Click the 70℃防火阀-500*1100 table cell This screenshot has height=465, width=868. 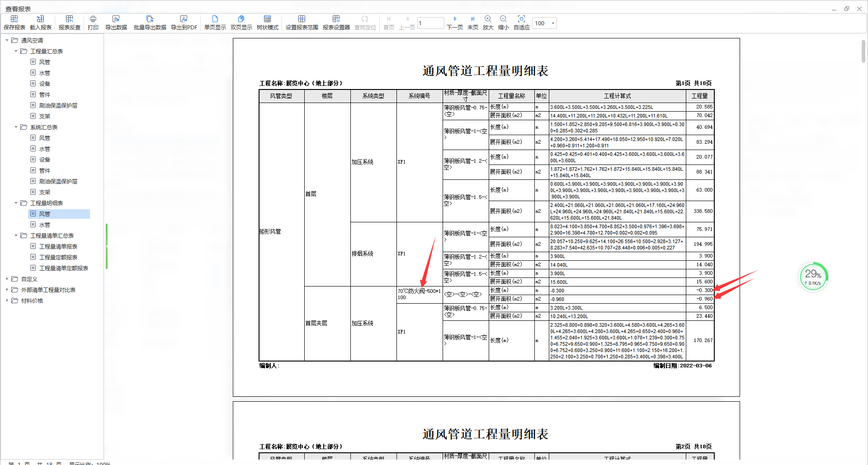420,294
